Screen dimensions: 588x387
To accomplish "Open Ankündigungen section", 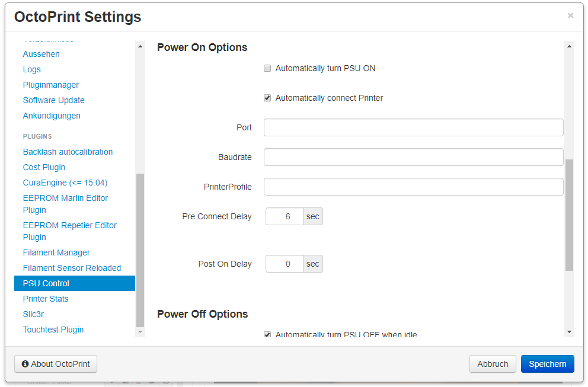I will coord(52,116).
